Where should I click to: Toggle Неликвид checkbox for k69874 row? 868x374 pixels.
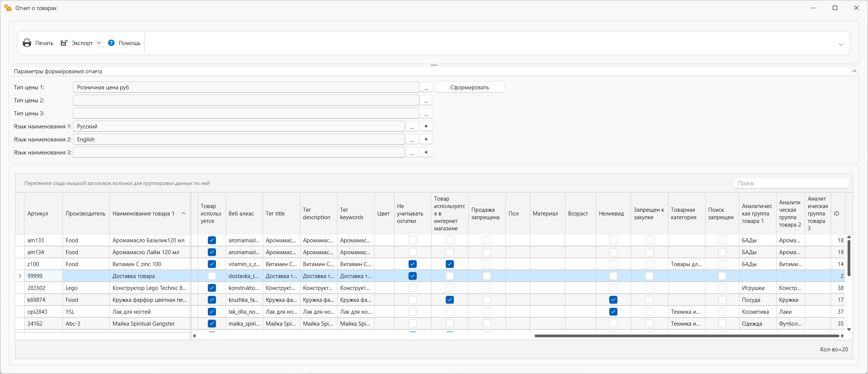coord(613,300)
